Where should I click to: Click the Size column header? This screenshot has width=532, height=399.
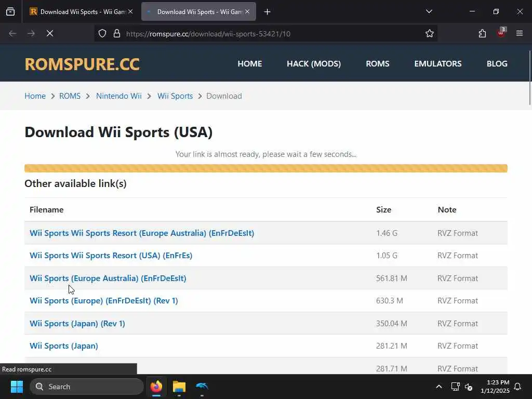click(384, 210)
